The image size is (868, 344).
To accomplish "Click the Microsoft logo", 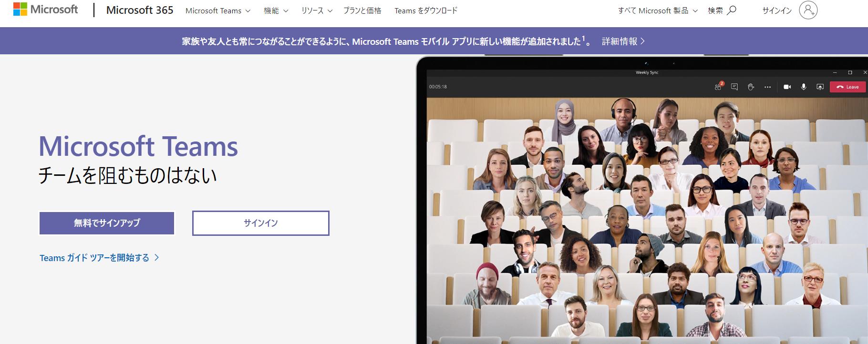I will pos(45,10).
